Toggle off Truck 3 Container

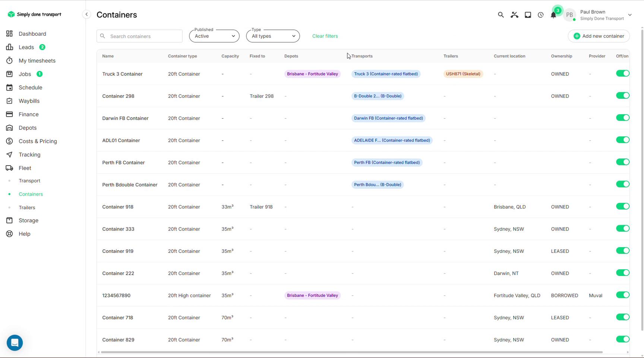tap(623, 73)
